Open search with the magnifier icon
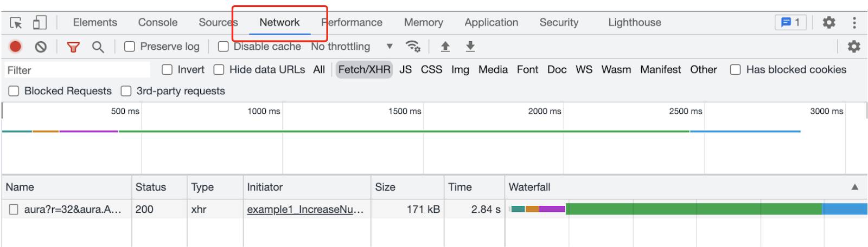Viewport: 868px width, 247px height. coord(98,47)
